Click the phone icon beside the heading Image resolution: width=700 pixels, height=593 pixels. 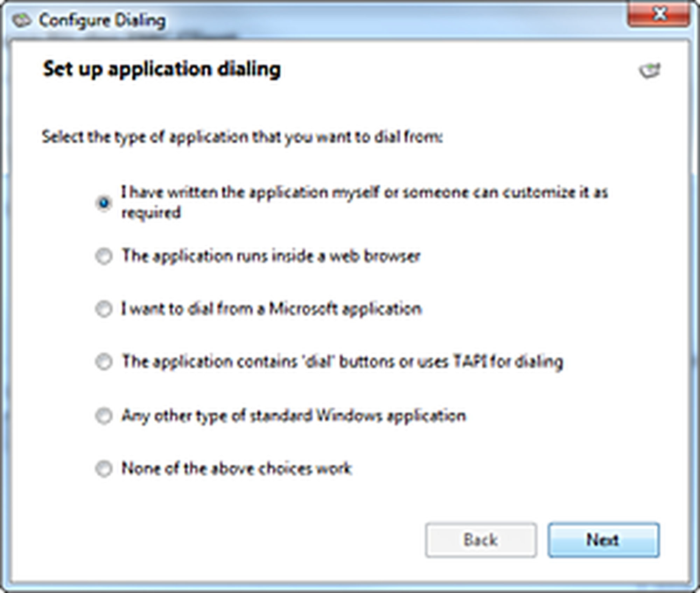pos(650,70)
